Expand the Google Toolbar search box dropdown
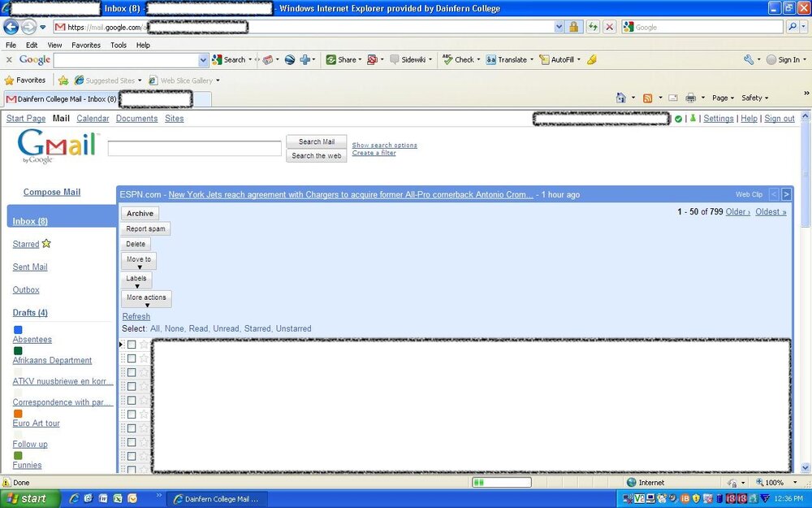This screenshot has width=812, height=508. (203, 60)
